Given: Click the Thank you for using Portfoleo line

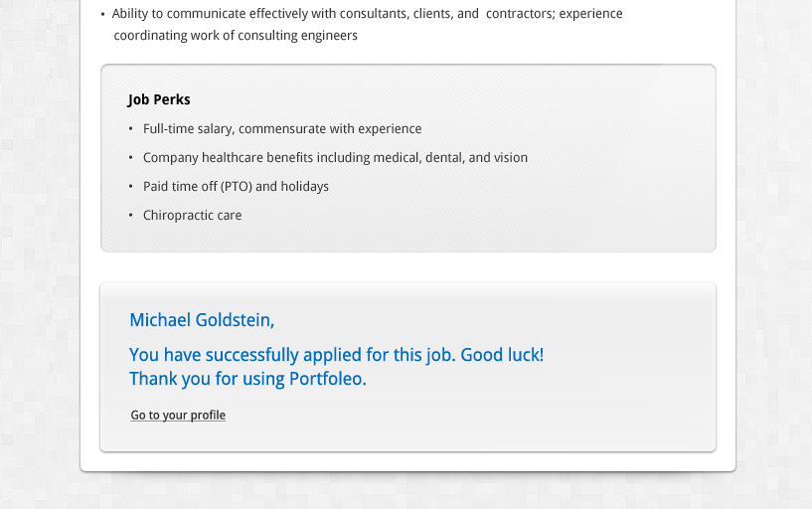Looking at the screenshot, I should tap(247, 379).
